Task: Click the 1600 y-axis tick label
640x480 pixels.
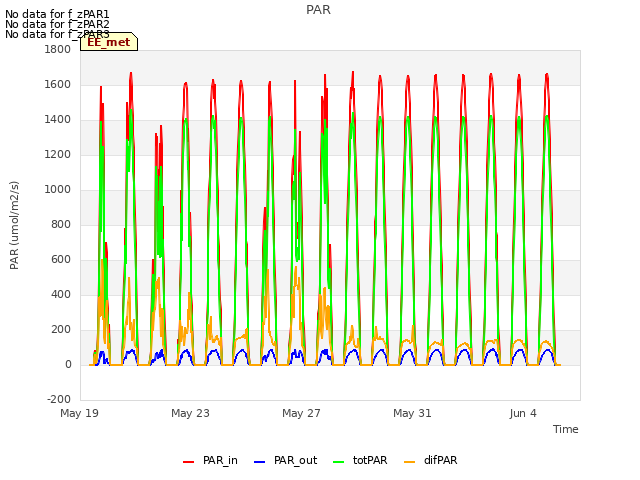Action: (58, 84)
